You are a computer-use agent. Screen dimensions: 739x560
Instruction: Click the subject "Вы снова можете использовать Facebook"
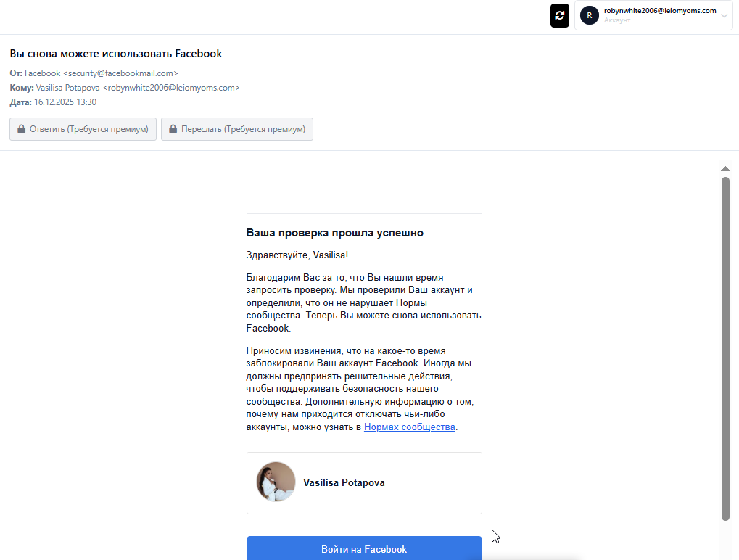(x=116, y=54)
